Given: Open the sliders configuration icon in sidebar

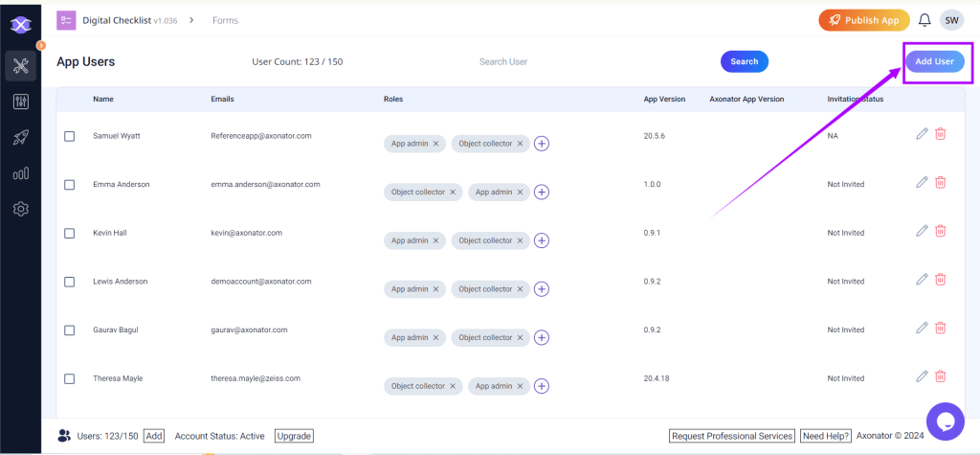Looking at the screenshot, I should tap(20, 102).
